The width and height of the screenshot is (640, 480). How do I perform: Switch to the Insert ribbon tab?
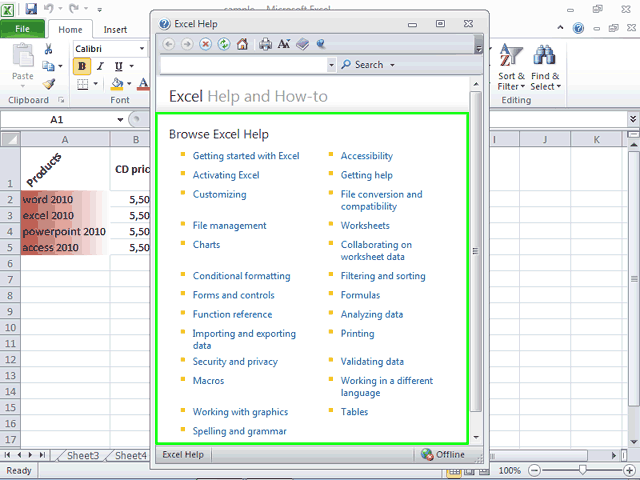115,29
